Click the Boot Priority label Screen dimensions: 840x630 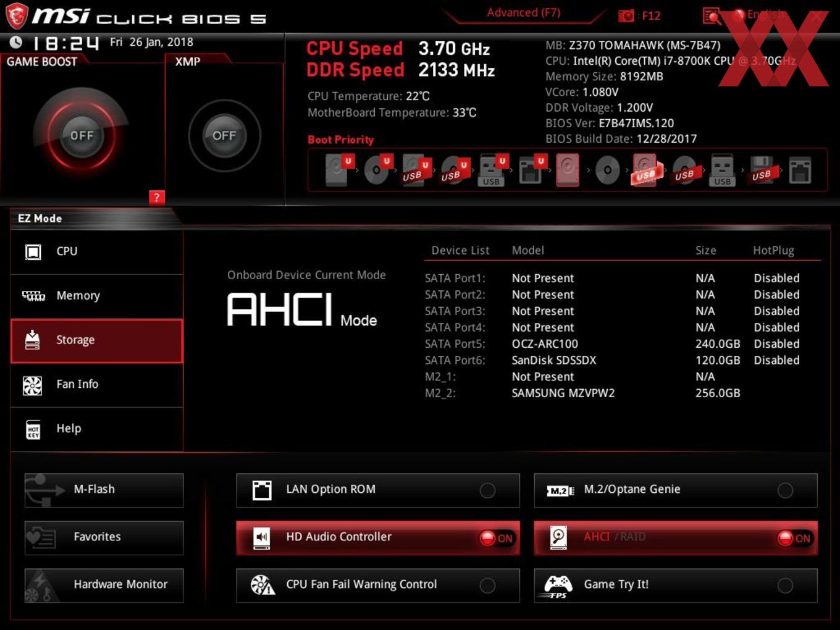click(x=341, y=140)
